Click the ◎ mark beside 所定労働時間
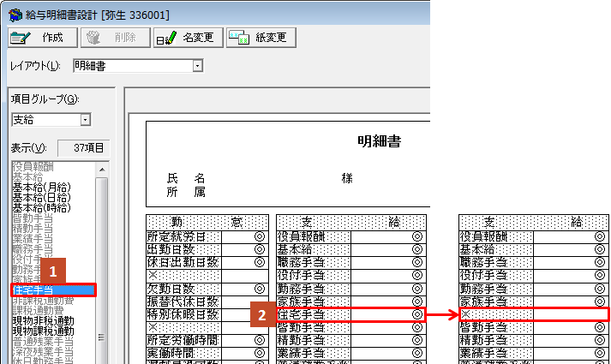611x364 pixels. click(x=259, y=341)
